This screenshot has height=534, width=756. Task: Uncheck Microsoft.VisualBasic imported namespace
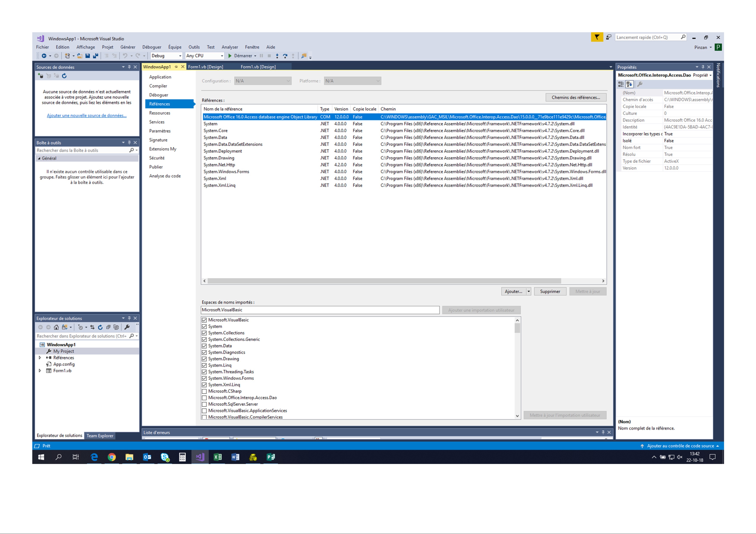coord(204,320)
